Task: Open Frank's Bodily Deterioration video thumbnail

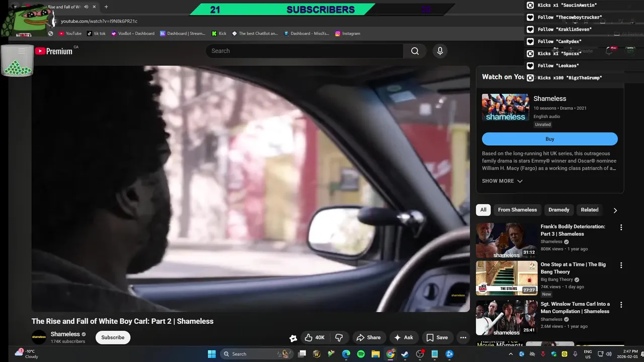Action: point(507,240)
